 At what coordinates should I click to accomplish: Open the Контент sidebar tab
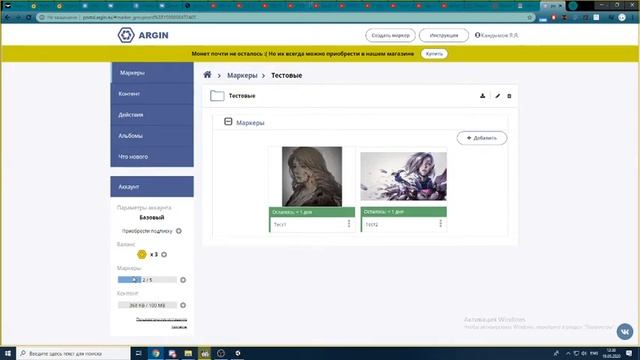pyautogui.click(x=152, y=94)
